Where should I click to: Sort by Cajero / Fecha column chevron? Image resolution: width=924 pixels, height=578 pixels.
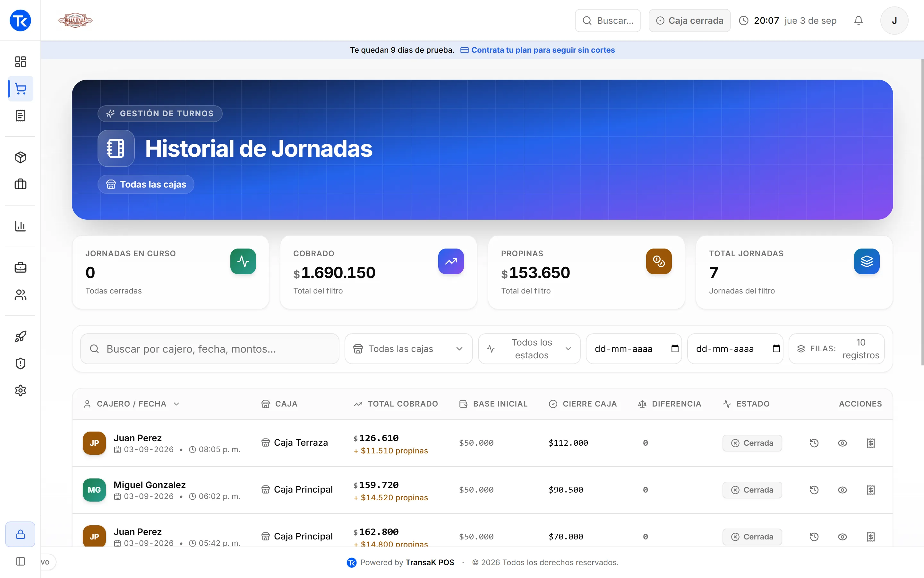pos(176,404)
